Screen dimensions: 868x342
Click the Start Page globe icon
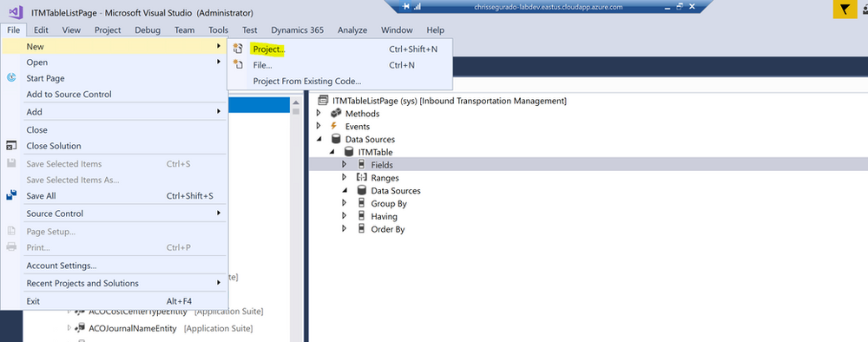point(11,78)
